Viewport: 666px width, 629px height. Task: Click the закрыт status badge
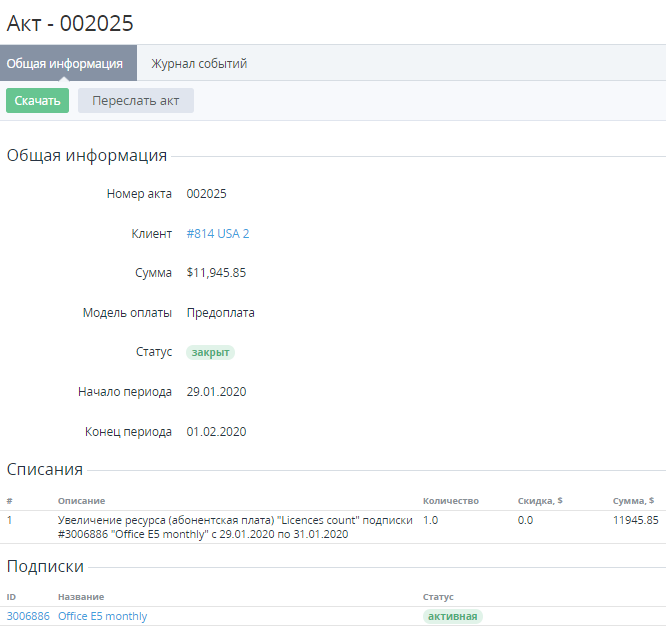(210, 352)
